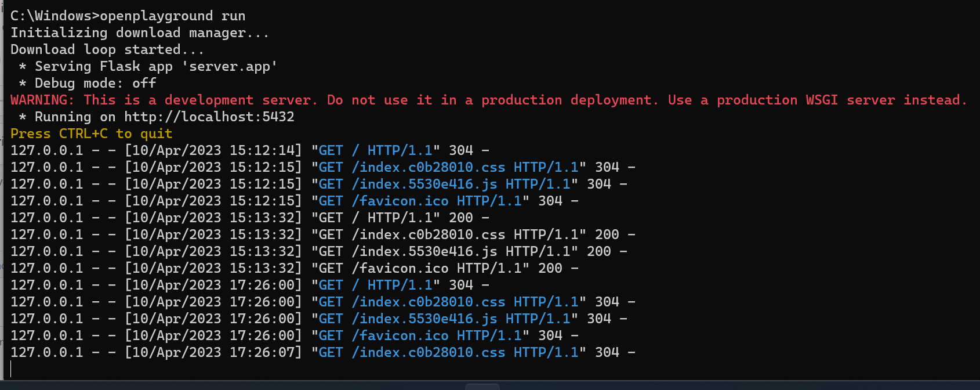Click the yellow 'Press CTRL+C to quit' line
This screenshot has height=390, width=980.
coord(91,133)
